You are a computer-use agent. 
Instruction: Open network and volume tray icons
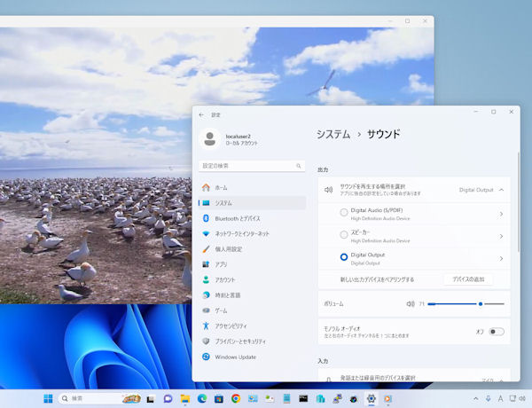pos(518,398)
